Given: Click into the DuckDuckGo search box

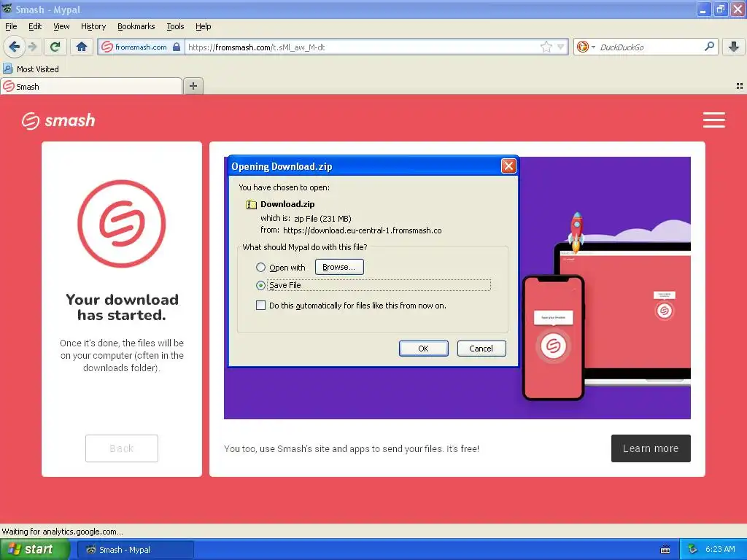Looking at the screenshot, I should pos(650,47).
